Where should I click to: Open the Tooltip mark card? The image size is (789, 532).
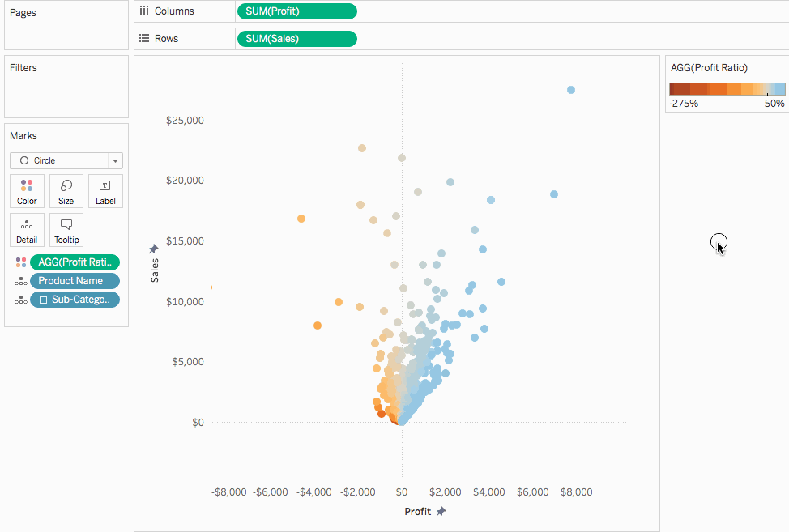pos(66,230)
